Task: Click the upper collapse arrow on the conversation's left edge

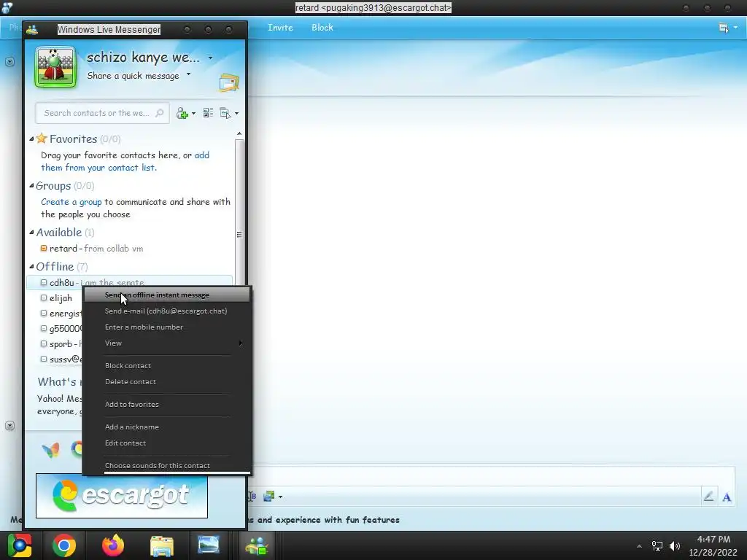Action: tap(9, 61)
